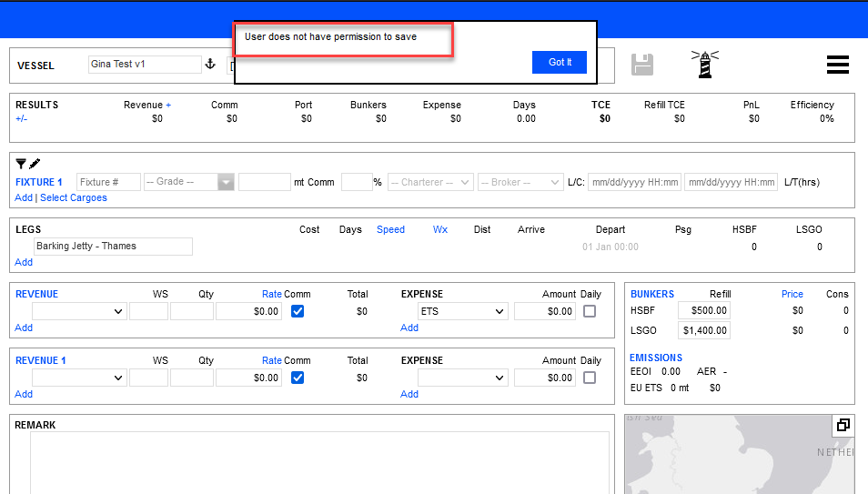Open the Grade dropdown in Fixture 1
Screen dimensions: 868x494
(x=226, y=182)
